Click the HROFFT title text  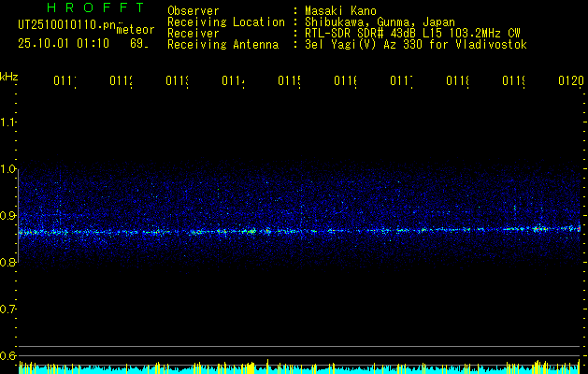pyautogui.click(x=96, y=7)
